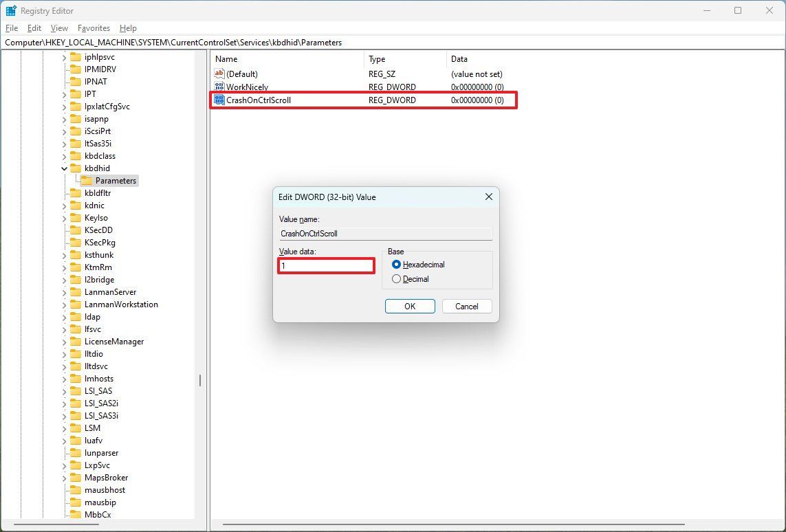Click the KtmRm folder icon
The height and width of the screenshot is (532, 786).
(x=76, y=267)
